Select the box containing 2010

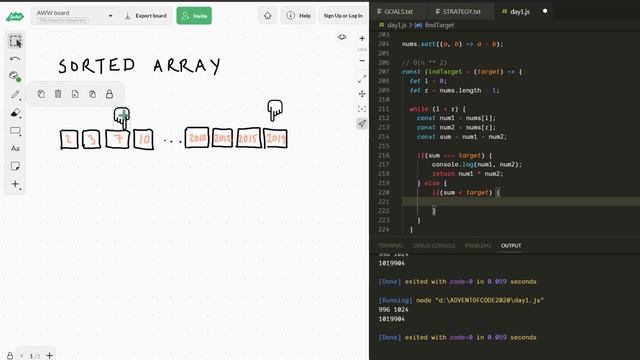pyautogui.click(x=197, y=138)
